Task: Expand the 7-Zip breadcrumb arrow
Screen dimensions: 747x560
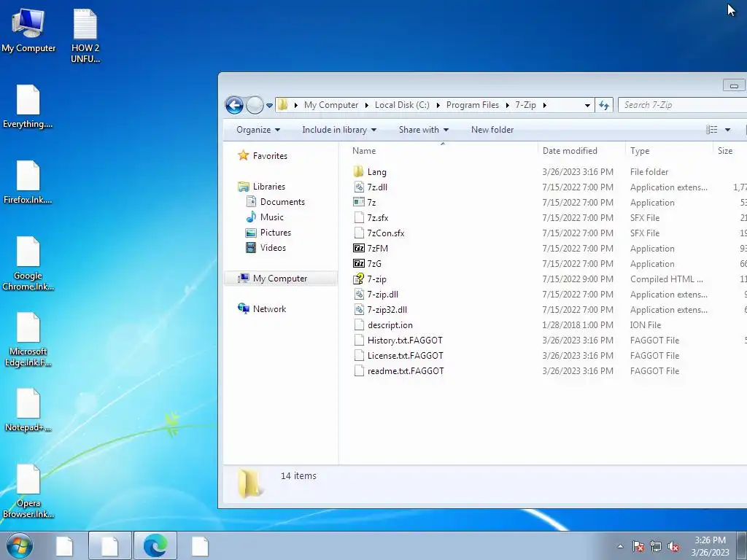Action: [x=544, y=105]
